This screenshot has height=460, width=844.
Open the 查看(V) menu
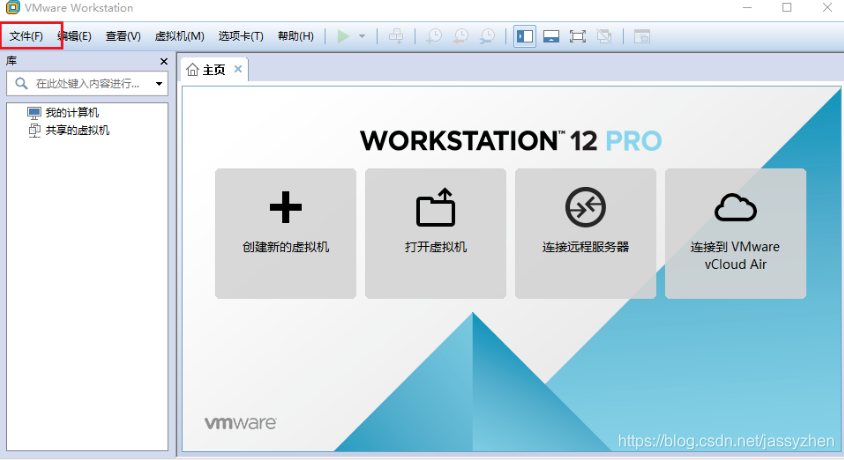(x=123, y=36)
